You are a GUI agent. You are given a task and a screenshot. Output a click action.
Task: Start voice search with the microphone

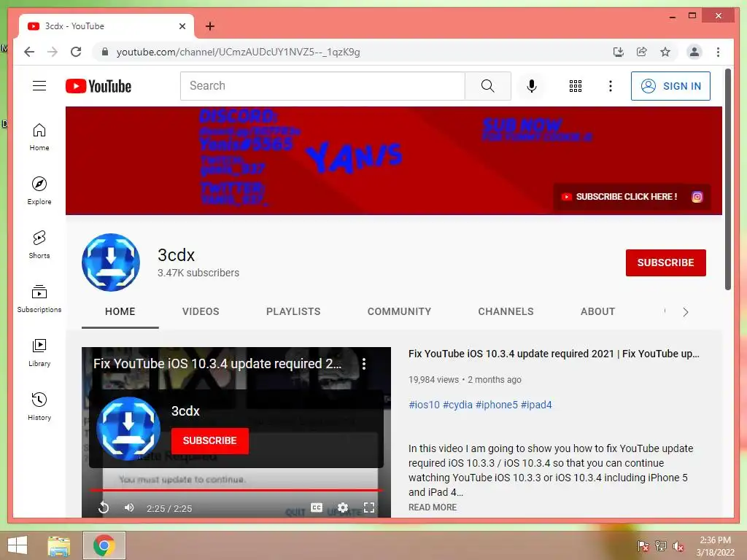[532, 86]
